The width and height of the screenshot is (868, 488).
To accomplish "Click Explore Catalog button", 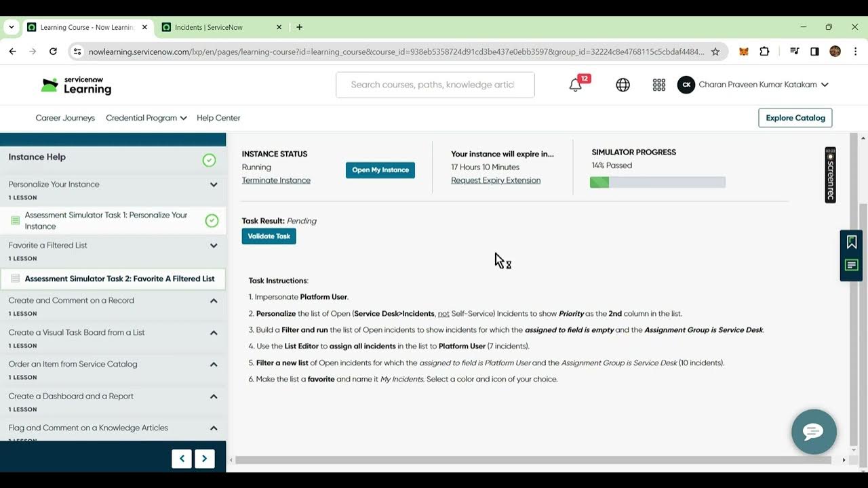I will point(795,118).
